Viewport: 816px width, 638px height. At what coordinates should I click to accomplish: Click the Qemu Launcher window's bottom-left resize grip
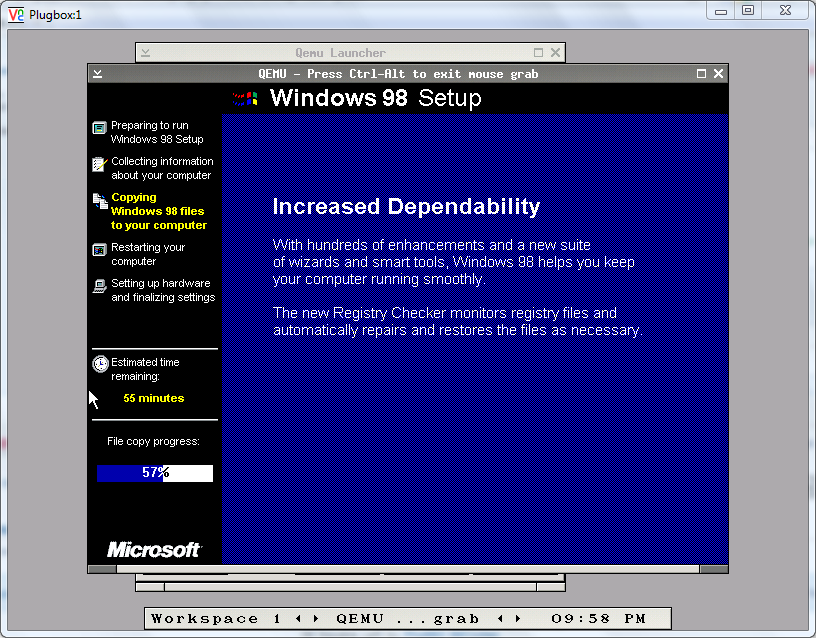150,587
